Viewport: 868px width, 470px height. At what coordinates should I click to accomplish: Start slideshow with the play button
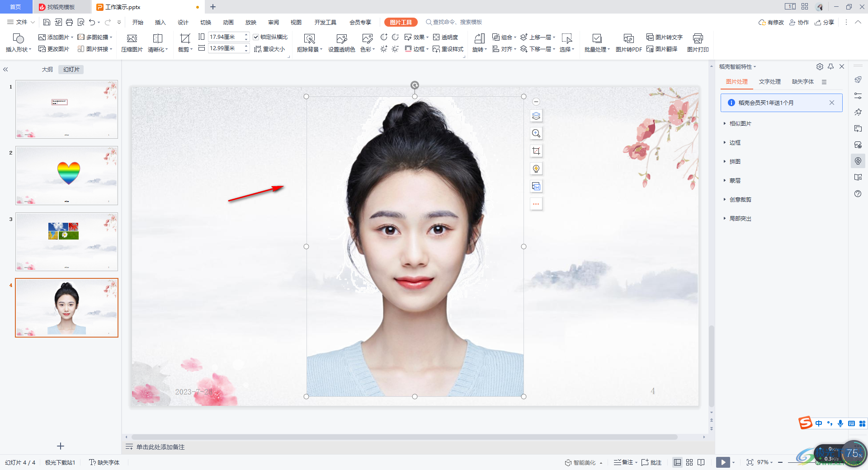[x=723, y=462]
